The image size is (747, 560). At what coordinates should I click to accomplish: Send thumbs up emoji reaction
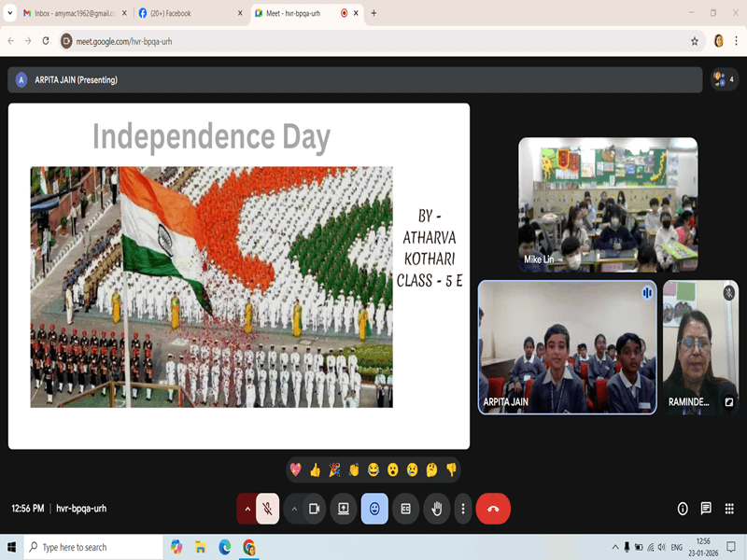(315, 469)
